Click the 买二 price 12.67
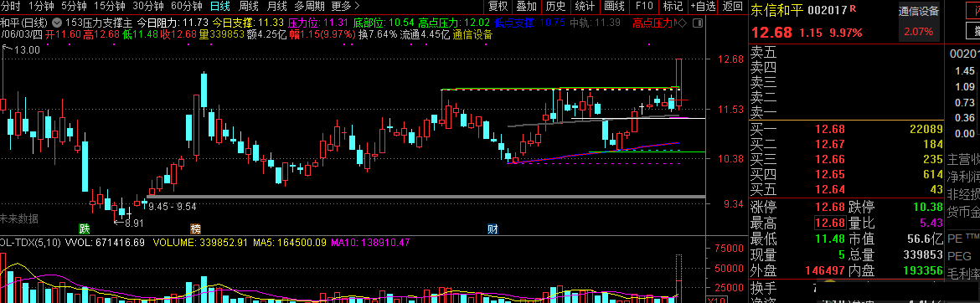This screenshot has height=303, width=980. pyautogui.click(x=829, y=144)
